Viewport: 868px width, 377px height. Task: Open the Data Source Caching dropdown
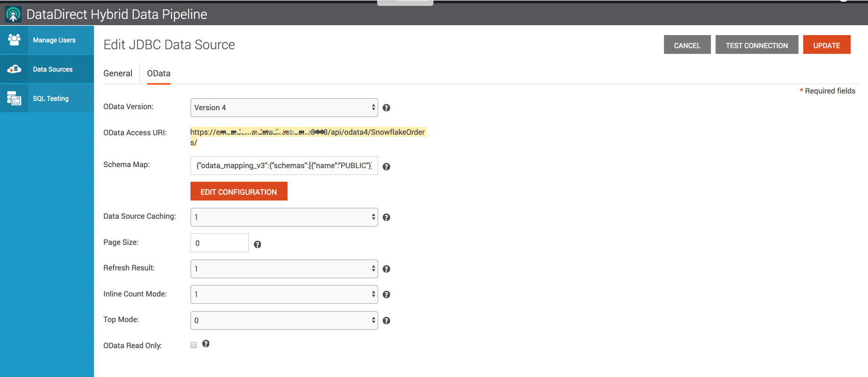[x=284, y=217]
